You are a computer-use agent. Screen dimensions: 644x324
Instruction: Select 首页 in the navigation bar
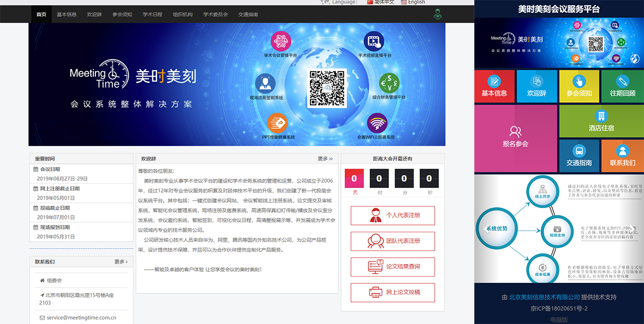[41, 15]
